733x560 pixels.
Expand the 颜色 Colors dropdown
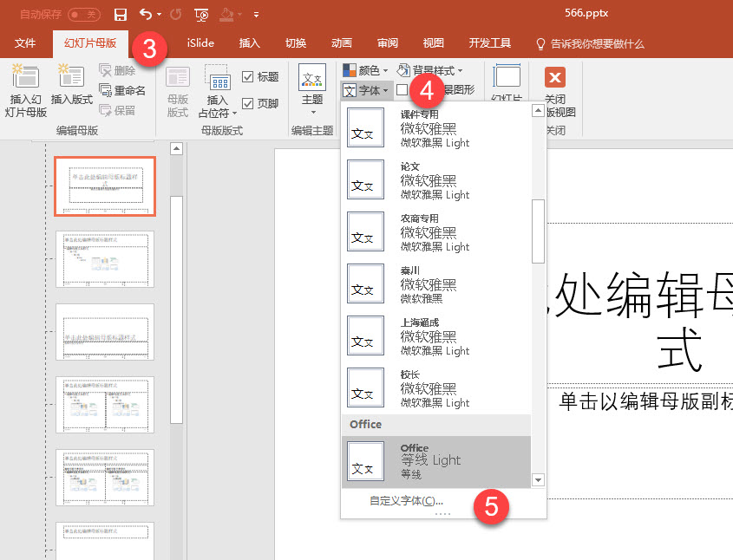[x=365, y=70]
